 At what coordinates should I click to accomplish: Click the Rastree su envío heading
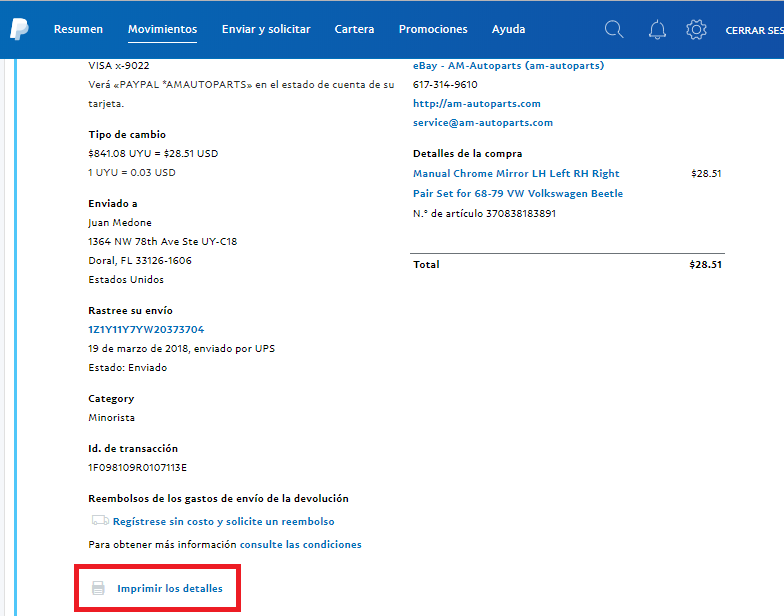pyautogui.click(x=130, y=310)
